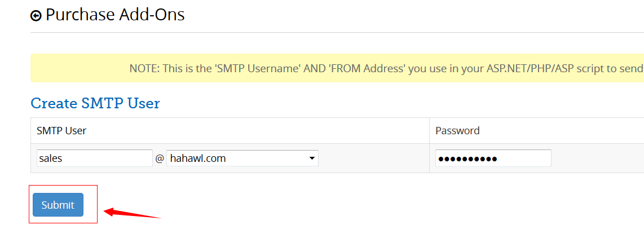
Task: Click the red arrow pointing at Submit
Action: click(133, 213)
